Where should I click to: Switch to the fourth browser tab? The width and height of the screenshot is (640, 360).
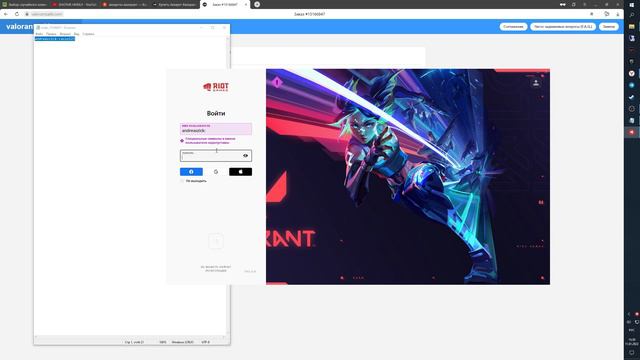pos(175,4)
